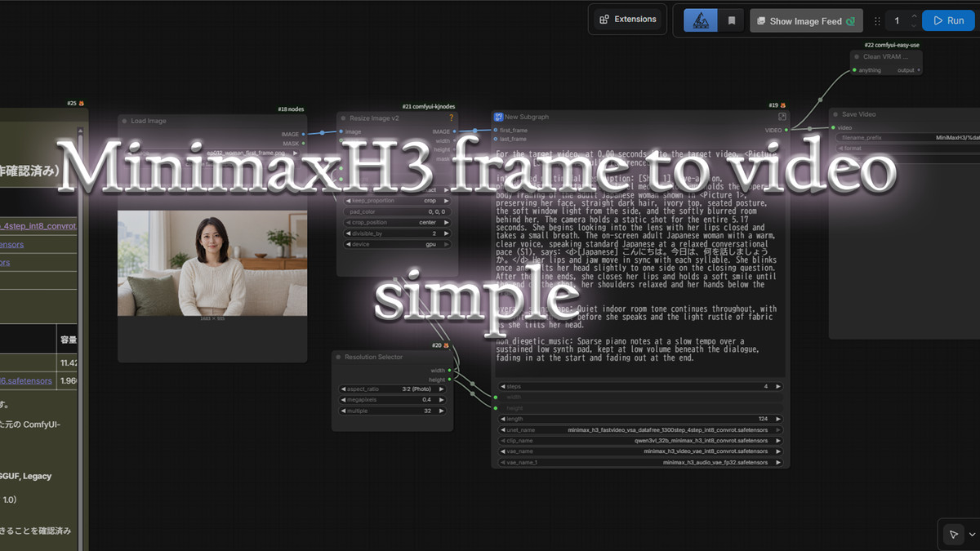This screenshot has height=551, width=980.
Task: Collapse the Resolution Selector node via its dot
Action: tap(338, 357)
